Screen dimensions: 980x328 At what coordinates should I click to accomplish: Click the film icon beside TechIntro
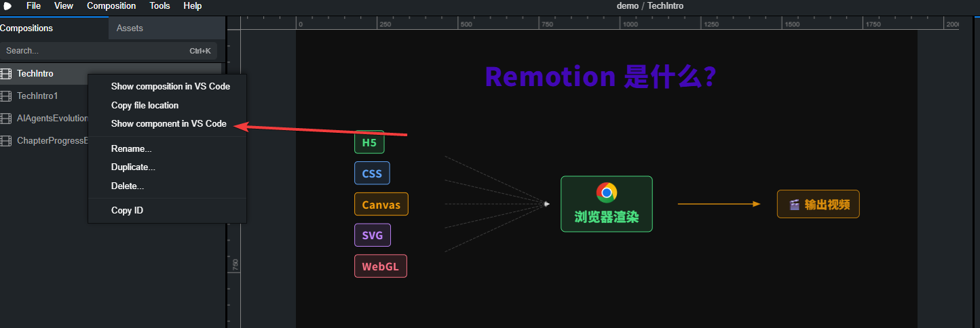6,73
